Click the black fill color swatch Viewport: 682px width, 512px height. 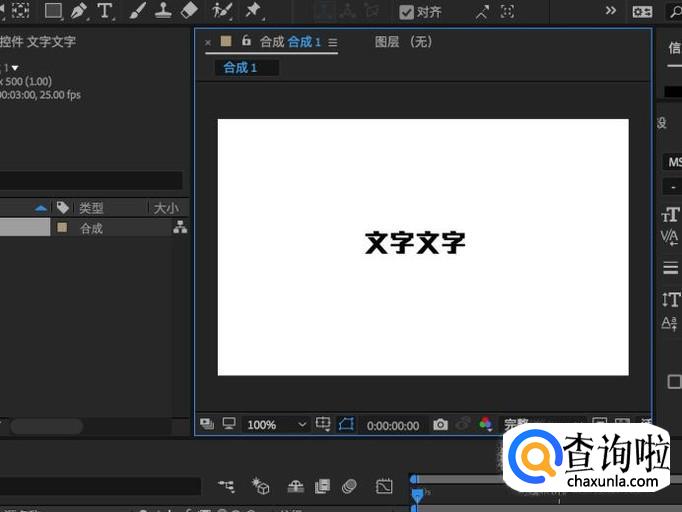[x=673, y=91]
